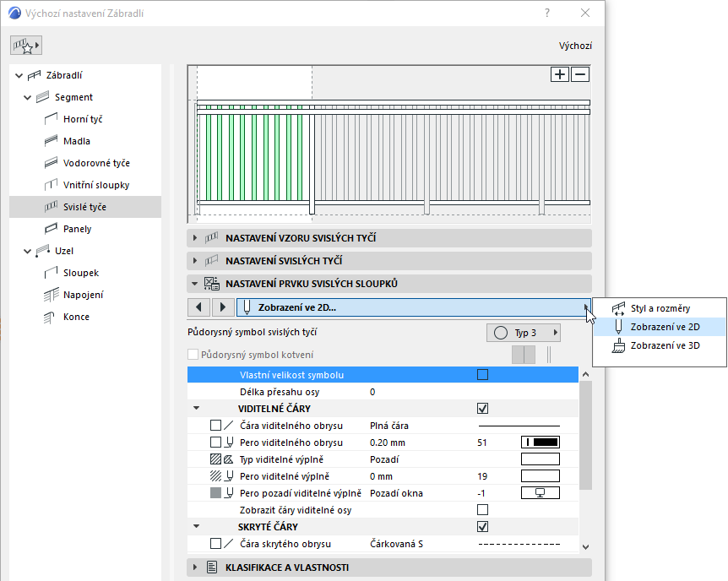Open the Typ 3 symbol dropdown
This screenshot has height=581, width=728.
pyautogui.click(x=524, y=333)
